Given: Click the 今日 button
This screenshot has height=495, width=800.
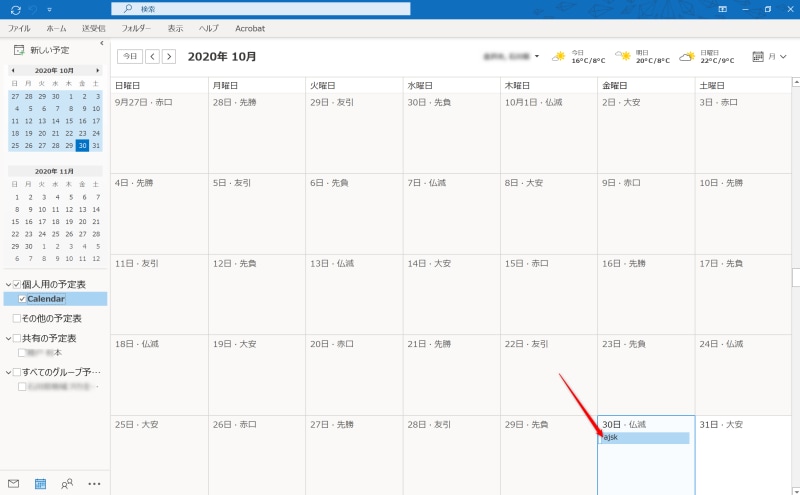Looking at the screenshot, I should [x=128, y=56].
